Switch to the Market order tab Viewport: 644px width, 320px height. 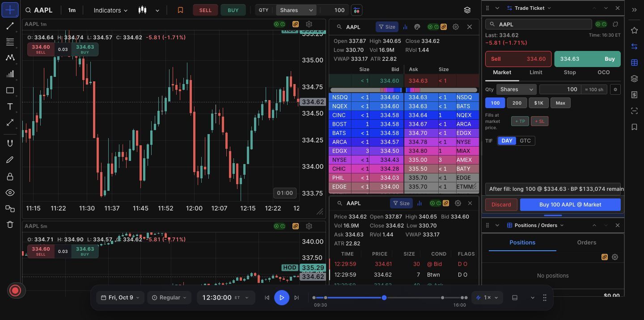[x=502, y=72]
